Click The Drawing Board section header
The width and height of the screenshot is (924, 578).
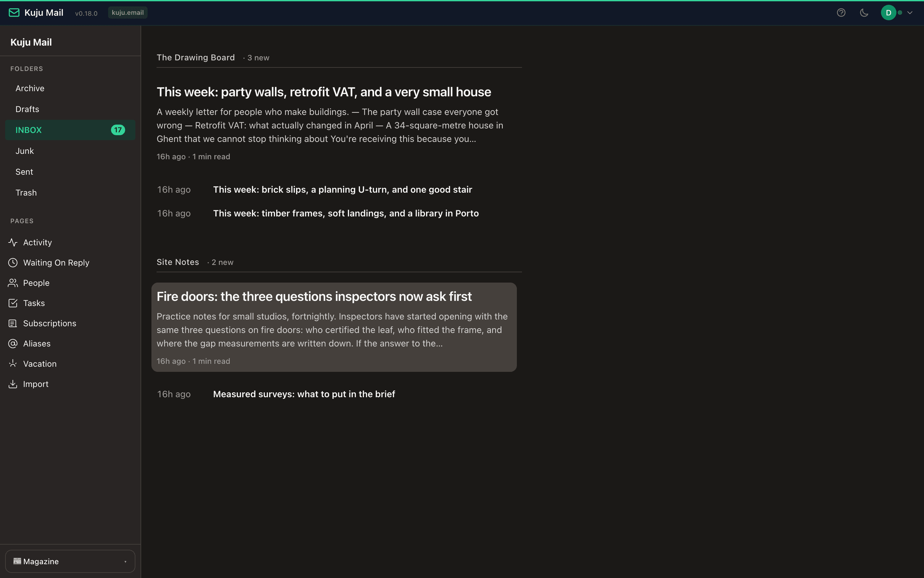point(195,58)
